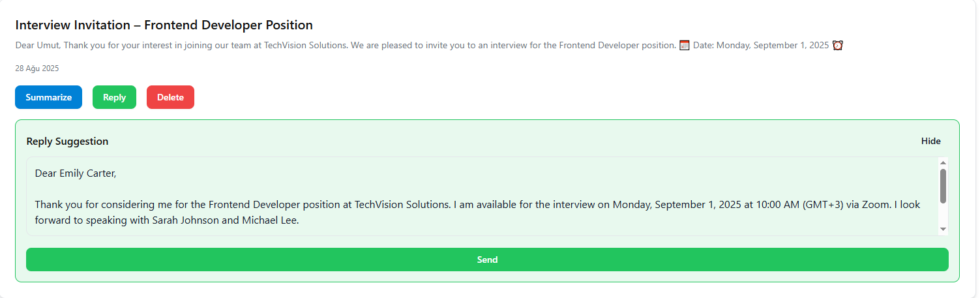Click the Summarize button
Image resolution: width=980 pixels, height=298 pixels.
[48, 97]
